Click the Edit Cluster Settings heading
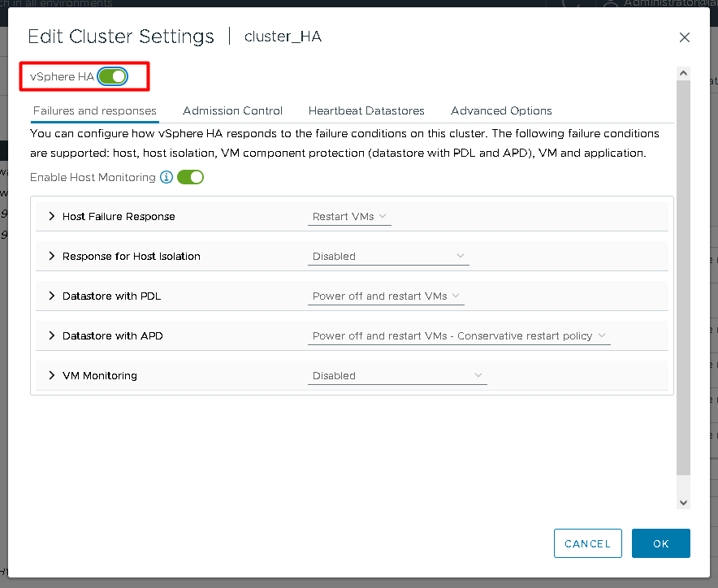718x588 pixels. [121, 37]
